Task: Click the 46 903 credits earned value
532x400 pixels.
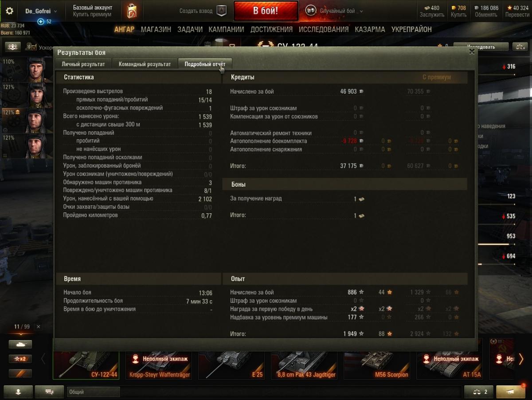Action: click(x=348, y=91)
